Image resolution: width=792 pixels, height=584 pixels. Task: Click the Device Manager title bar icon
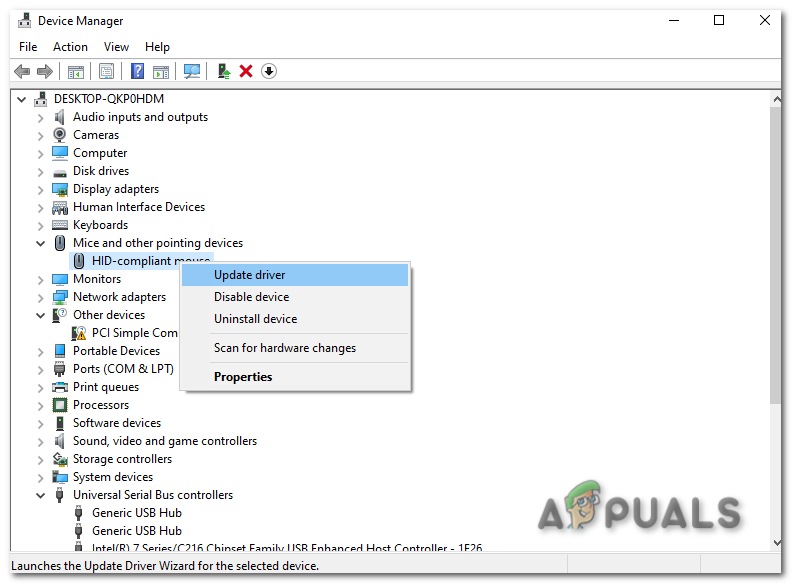tap(24, 21)
